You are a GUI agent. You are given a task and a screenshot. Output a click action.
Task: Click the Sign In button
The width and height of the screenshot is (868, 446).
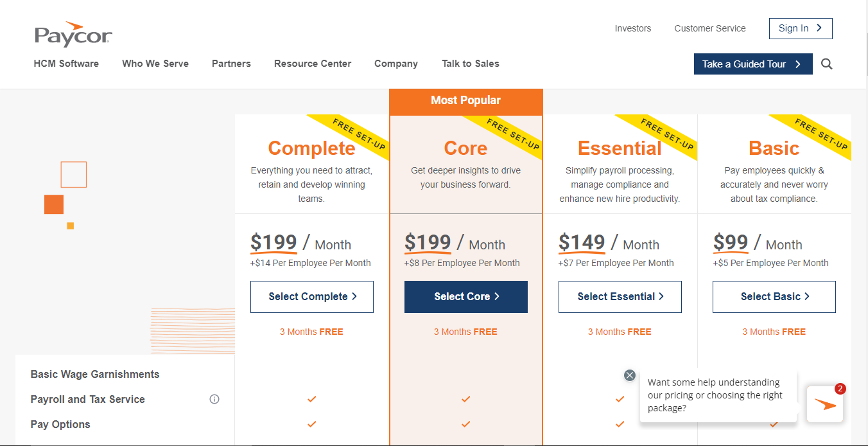800,28
